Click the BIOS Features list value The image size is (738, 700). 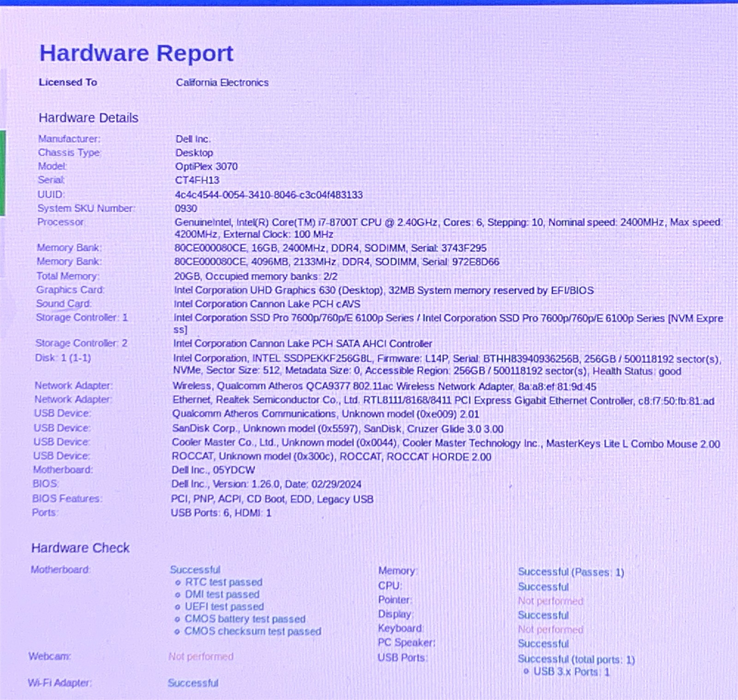click(272, 499)
